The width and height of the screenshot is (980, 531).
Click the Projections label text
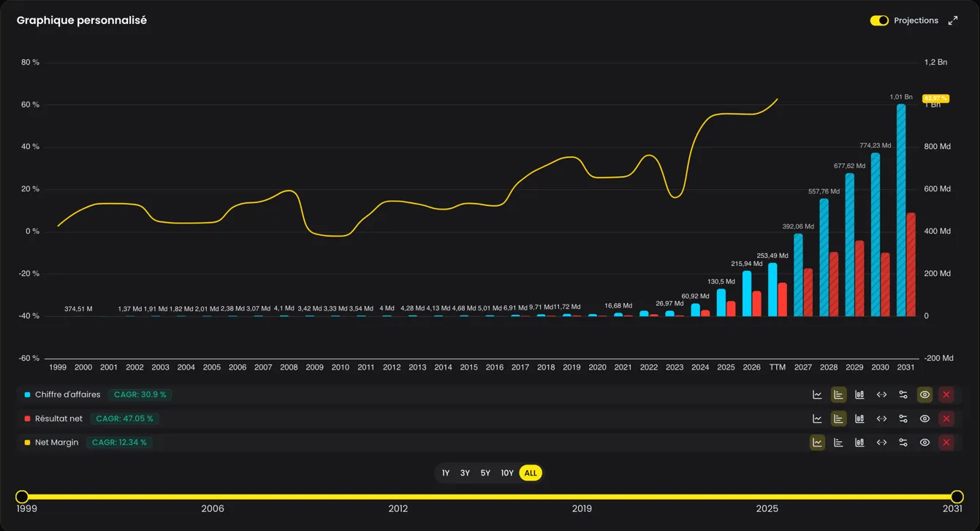pos(916,20)
